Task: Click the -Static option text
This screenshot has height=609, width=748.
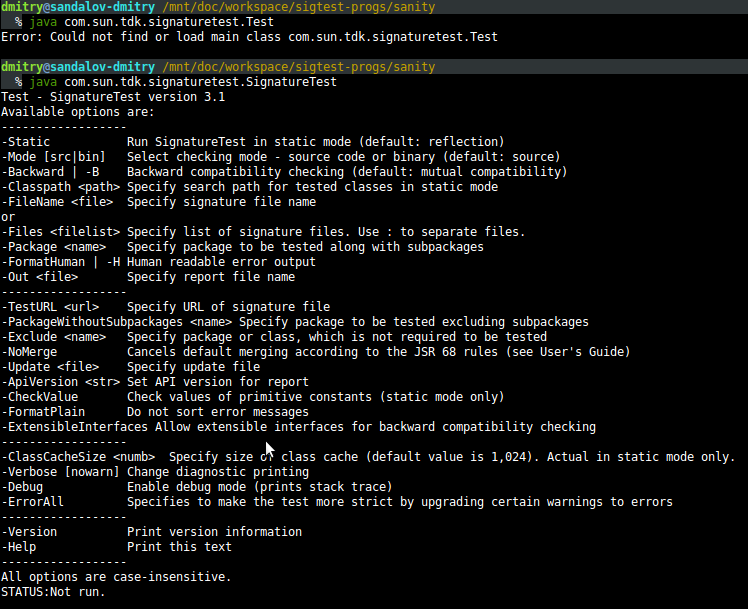Action: (x=26, y=142)
